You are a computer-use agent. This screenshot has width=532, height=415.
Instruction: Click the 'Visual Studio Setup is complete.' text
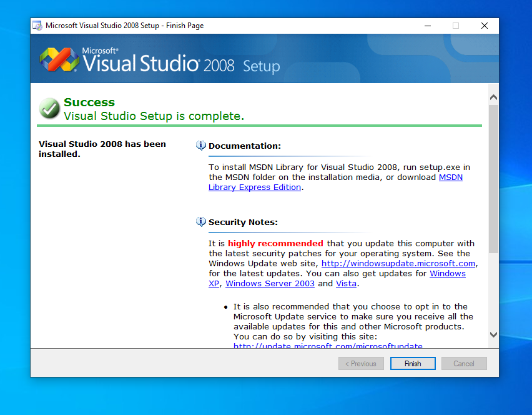tap(154, 116)
